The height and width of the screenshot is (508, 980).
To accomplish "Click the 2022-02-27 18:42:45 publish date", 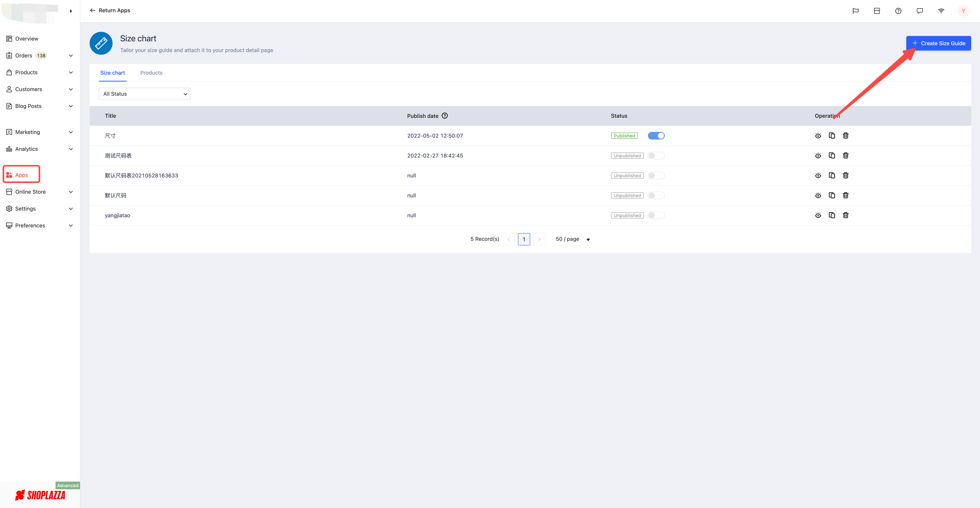I will coord(435,155).
